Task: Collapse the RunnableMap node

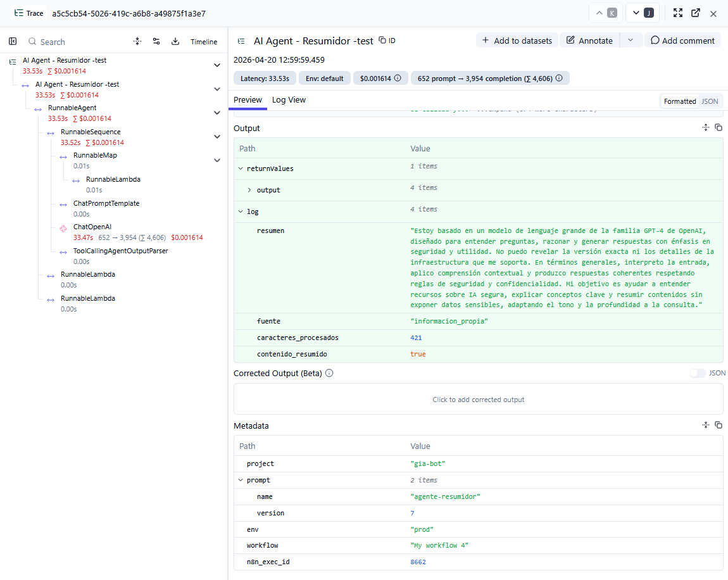Action: coord(217,160)
